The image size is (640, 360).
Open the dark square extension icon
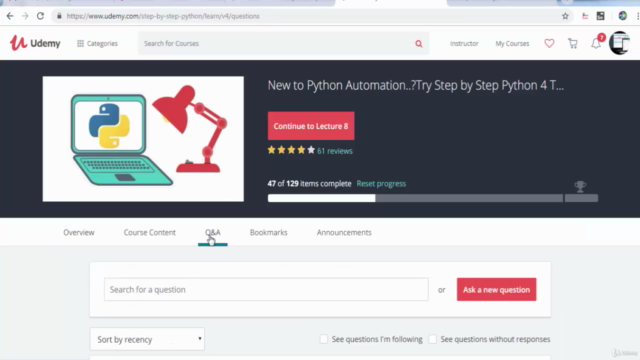pos(600,16)
